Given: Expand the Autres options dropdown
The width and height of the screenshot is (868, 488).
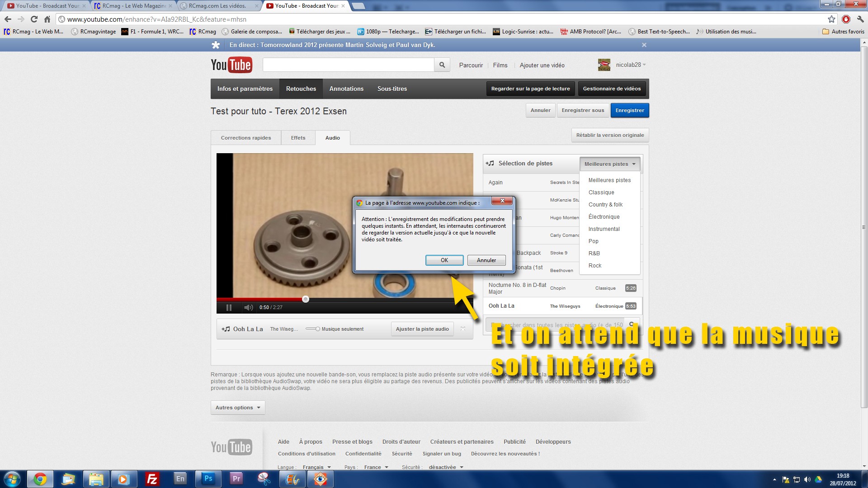Looking at the screenshot, I should (238, 408).
